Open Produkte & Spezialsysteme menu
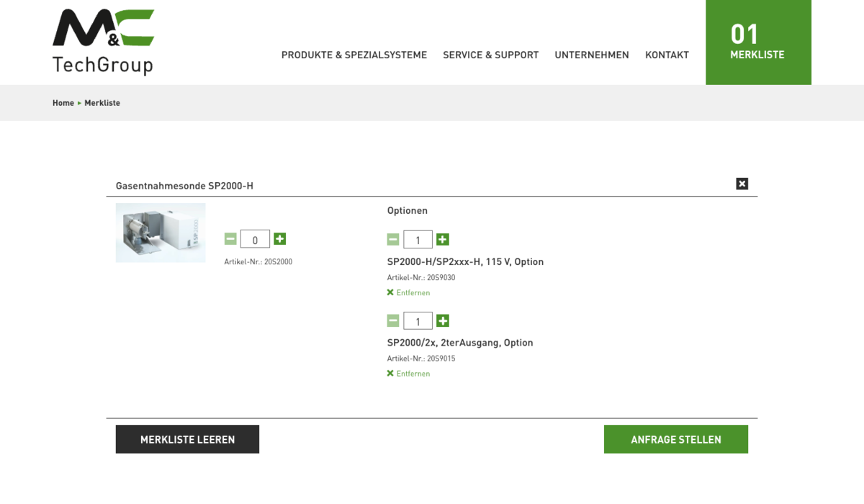Screen dimensions: 864x504 click(x=354, y=55)
